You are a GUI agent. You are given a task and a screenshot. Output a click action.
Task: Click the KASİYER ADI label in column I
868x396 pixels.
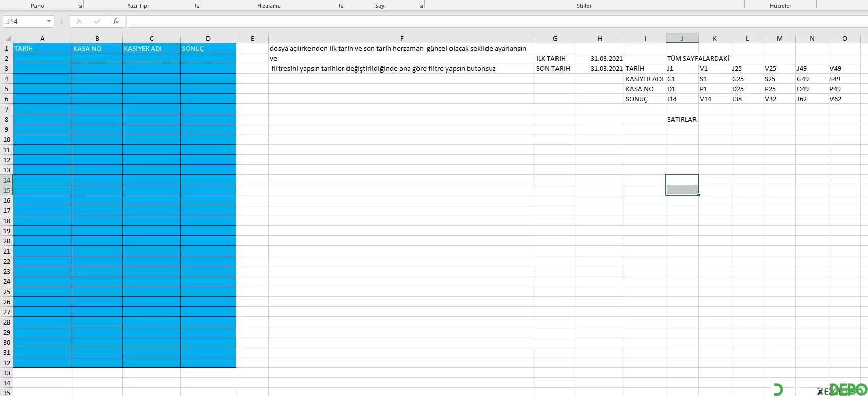pos(645,79)
